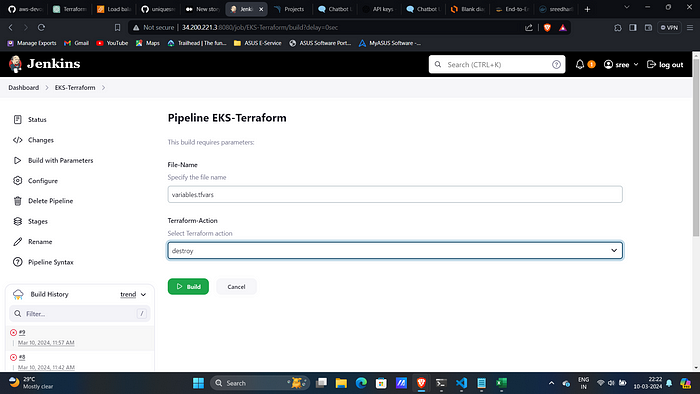Click the green Build button
The width and height of the screenshot is (700, 394).
188,286
